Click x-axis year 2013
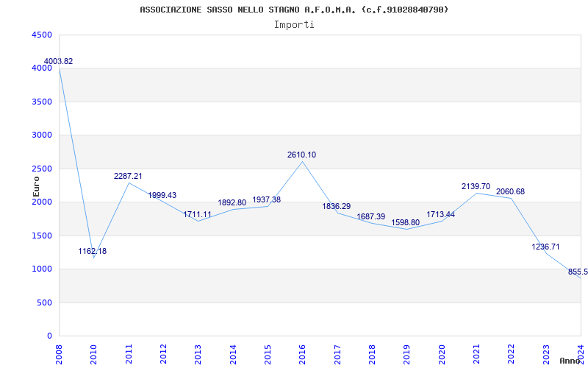 coord(198,354)
